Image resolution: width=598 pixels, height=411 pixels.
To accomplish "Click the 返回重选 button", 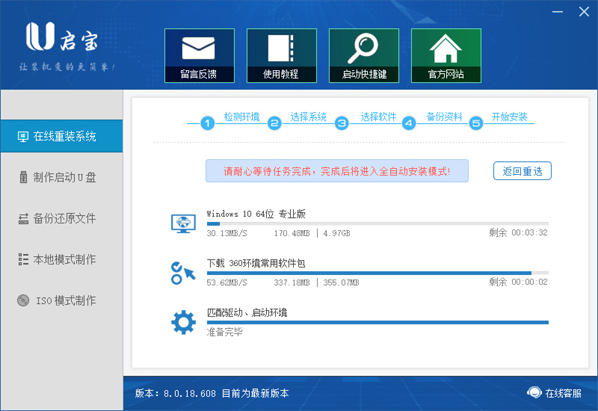I will tap(522, 171).
